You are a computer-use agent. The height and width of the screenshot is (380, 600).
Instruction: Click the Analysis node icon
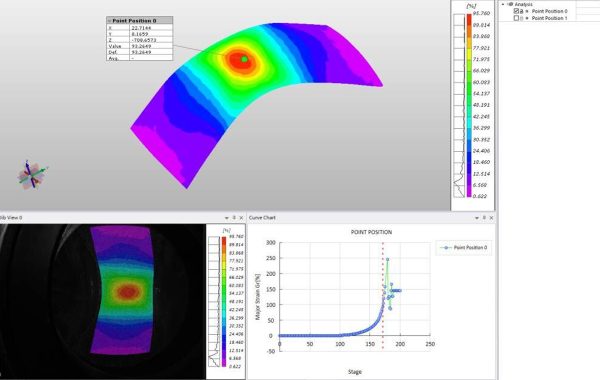click(510, 4)
